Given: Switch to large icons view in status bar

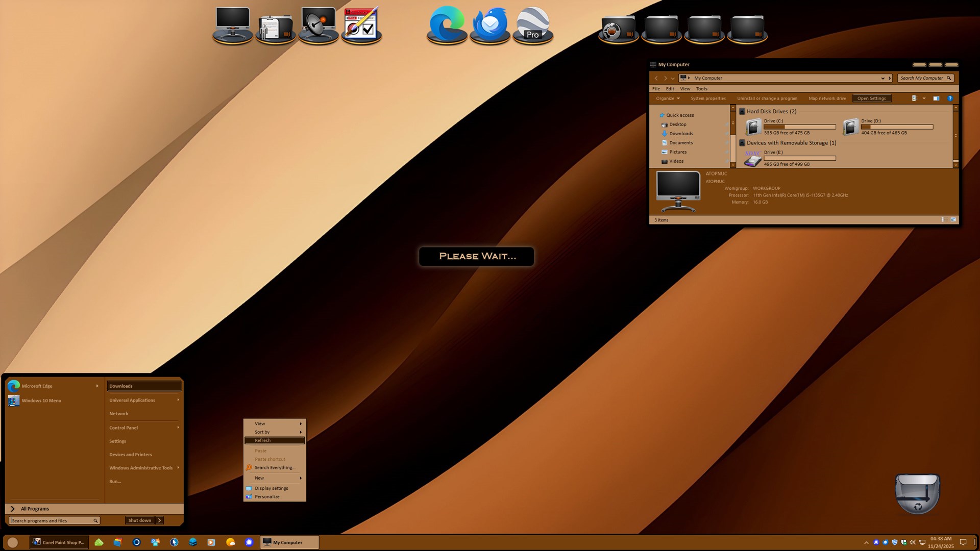Looking at the screenshot, I should click(953, 220).
